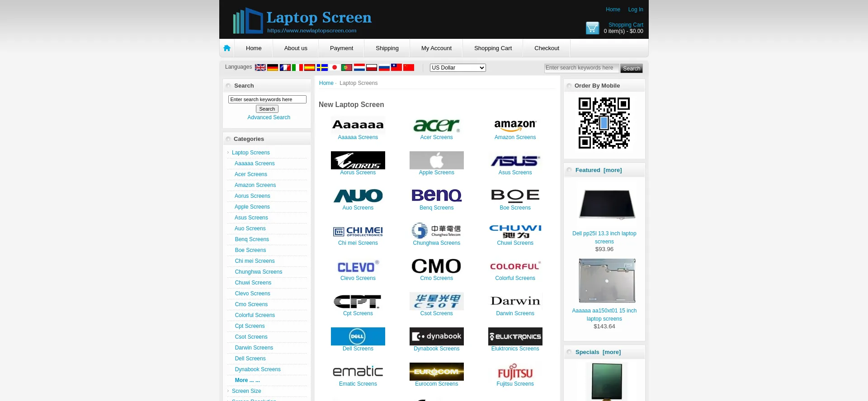Choose the Swedish flag language
The width and height of the screenshot is (868, 401).
(x=322, y=67)
